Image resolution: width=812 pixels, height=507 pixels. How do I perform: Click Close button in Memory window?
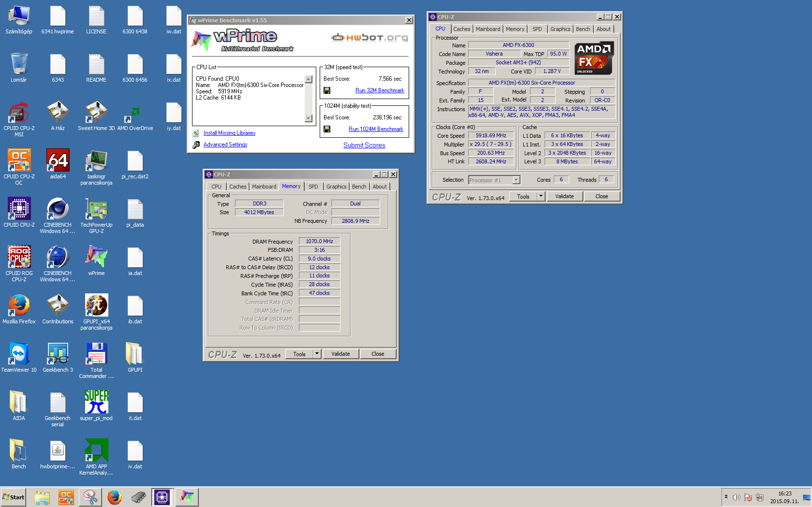click(x=378, y=354)
